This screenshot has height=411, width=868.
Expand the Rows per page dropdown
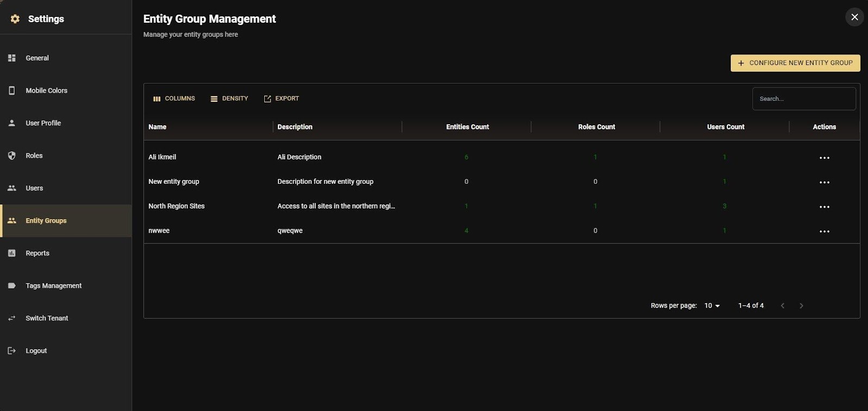712,306
